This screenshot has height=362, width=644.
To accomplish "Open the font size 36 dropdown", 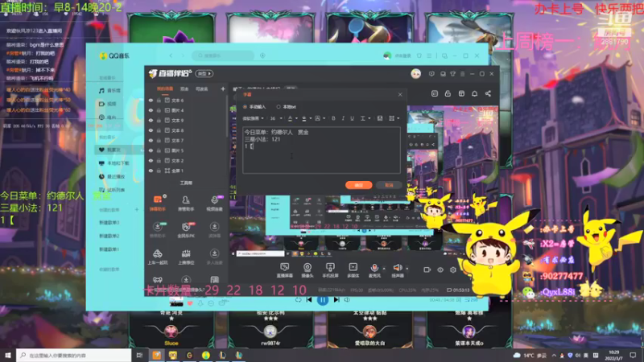I will [x=275, y=118].
